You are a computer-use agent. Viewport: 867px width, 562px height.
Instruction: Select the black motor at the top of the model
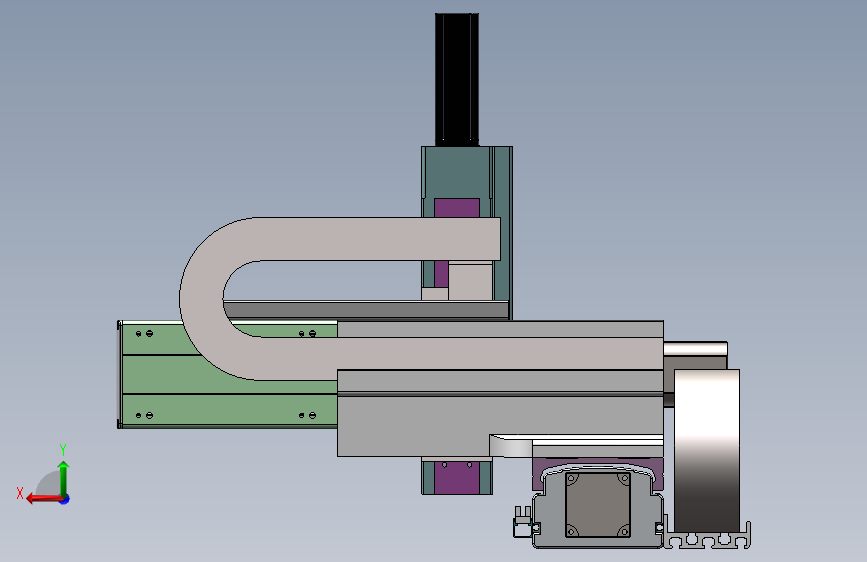457,80
